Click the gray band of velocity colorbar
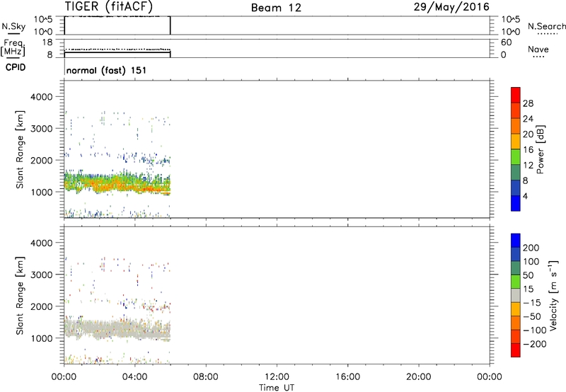Image resolution: width=566 pixels, height=392 pixels. pyautogui.click(x=516, y=296)
